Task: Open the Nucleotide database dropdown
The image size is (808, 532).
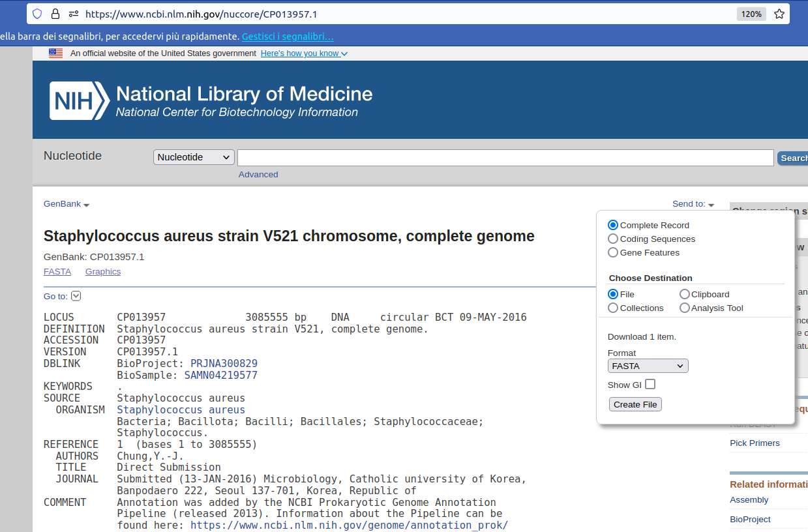Action: (194, 157)
